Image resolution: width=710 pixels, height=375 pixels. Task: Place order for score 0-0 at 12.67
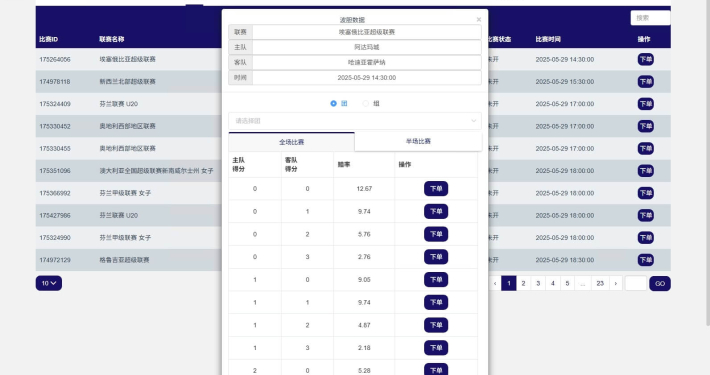tap(436, 188)
